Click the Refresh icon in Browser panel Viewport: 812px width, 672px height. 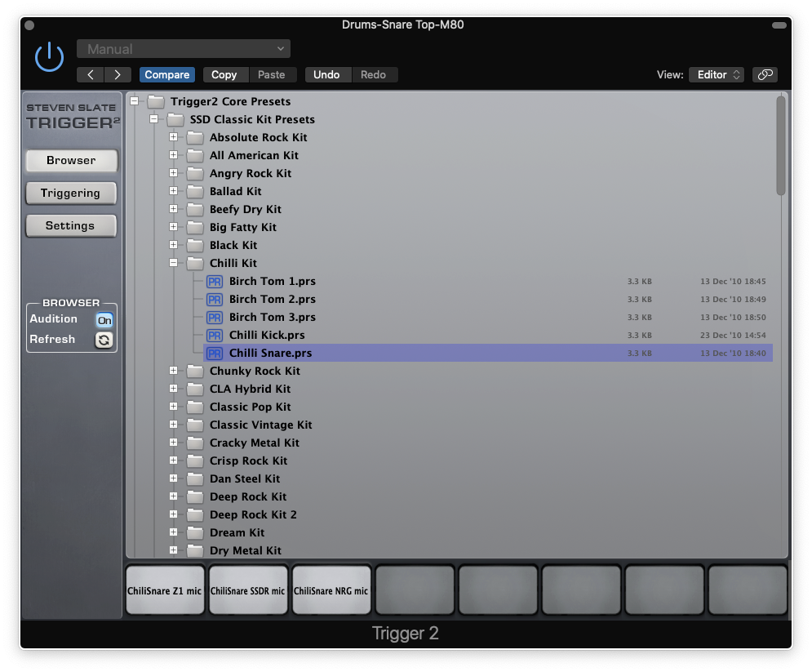104,340
